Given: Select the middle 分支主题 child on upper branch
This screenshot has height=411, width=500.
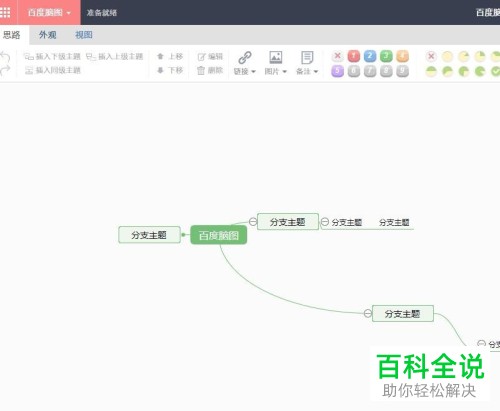Looking at the screenshot, I should pyautogui.click(x=347, y=222).
